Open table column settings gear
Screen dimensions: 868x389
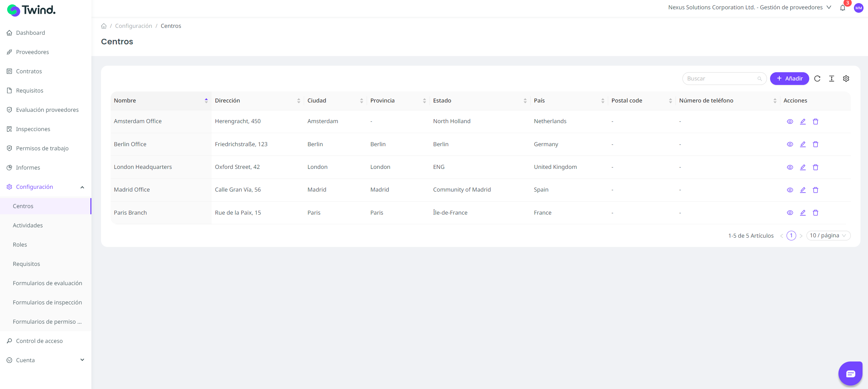(x=846, y=79)
